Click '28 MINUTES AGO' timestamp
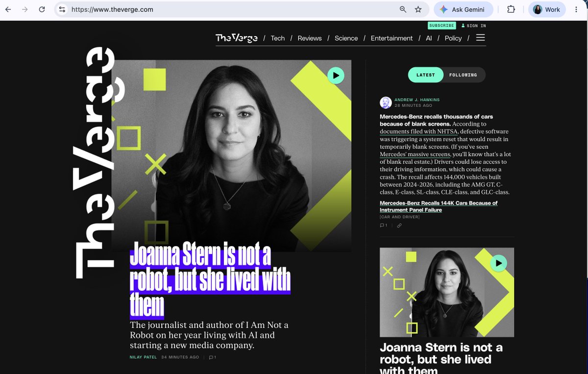This screenshot has width=588, height=374. pos(414,105)
